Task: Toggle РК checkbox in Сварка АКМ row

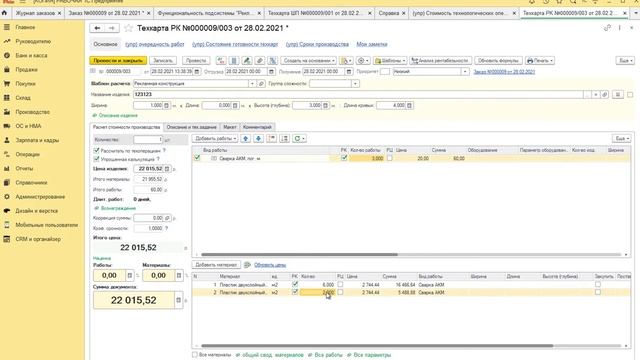Action: click(x=344, y=158)
